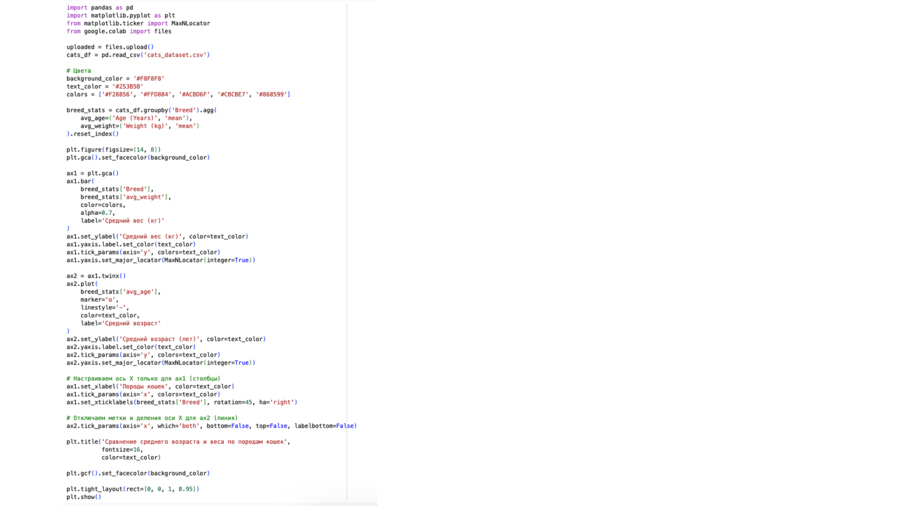Click the groupby('Breed').agg( line
This screenshot has width=900, height=506.
click(x=141, y=110)
